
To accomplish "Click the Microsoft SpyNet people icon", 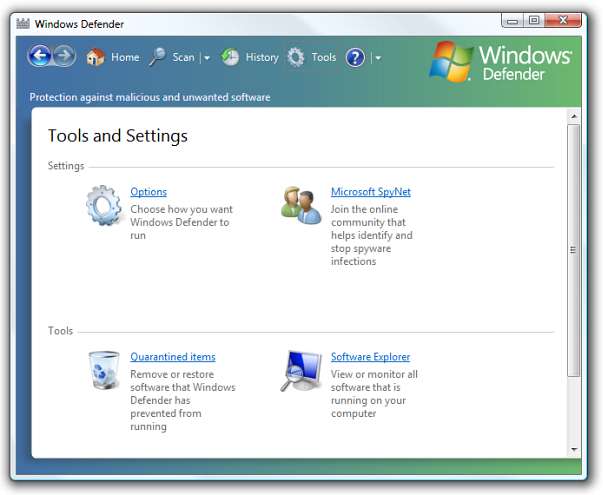I will (301, 204).
